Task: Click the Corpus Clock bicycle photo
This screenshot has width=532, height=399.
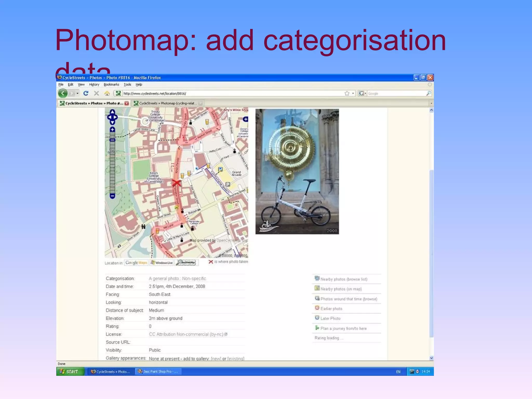Action: point(297,171)
